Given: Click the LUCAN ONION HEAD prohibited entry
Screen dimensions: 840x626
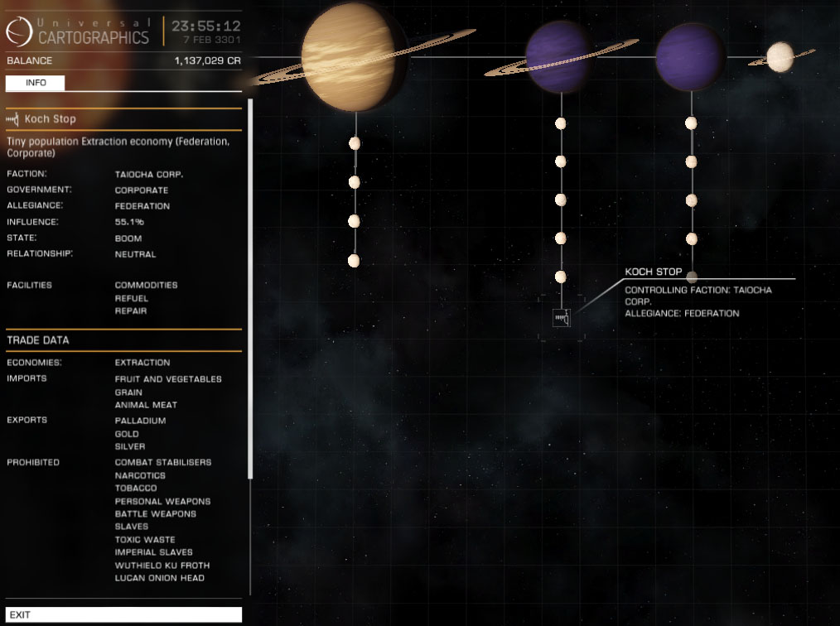Looking at the screenshot, I should pos(160,578).
